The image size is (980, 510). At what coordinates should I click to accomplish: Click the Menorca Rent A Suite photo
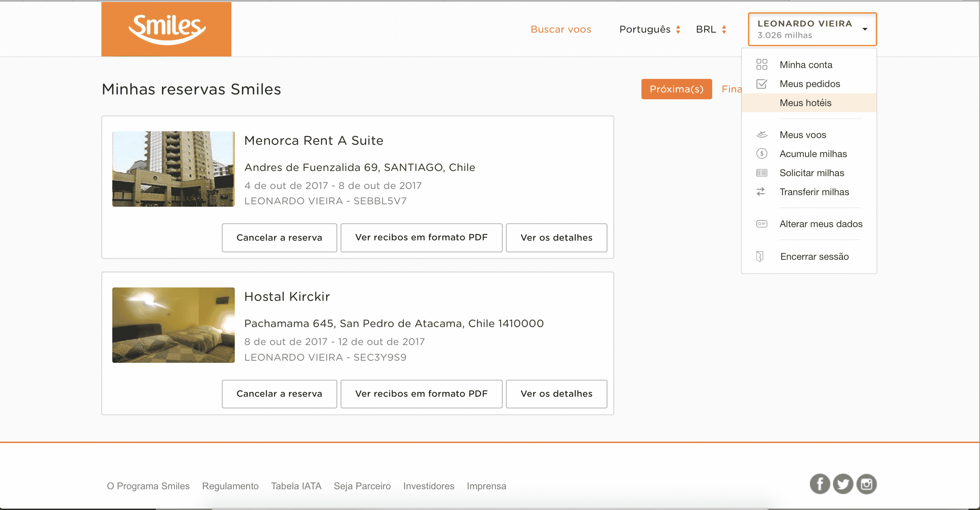pyautogui.click(x=173, y=169)
